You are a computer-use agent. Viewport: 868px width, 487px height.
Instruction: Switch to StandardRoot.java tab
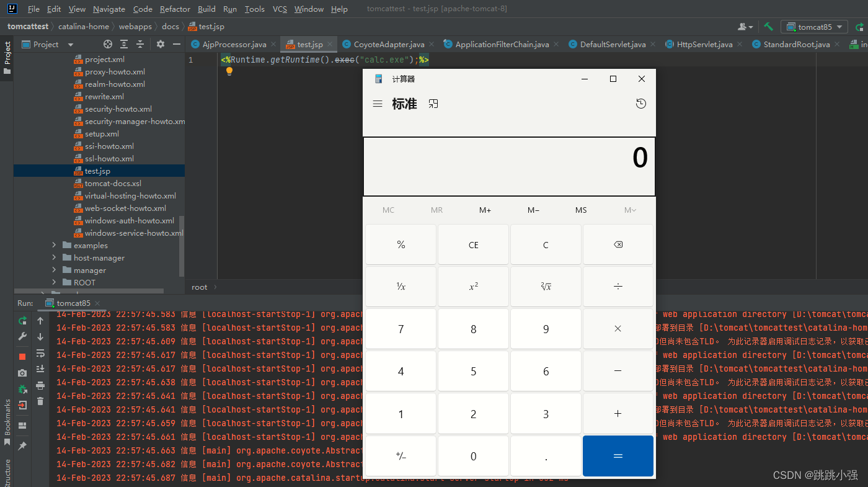coord(796,44)
